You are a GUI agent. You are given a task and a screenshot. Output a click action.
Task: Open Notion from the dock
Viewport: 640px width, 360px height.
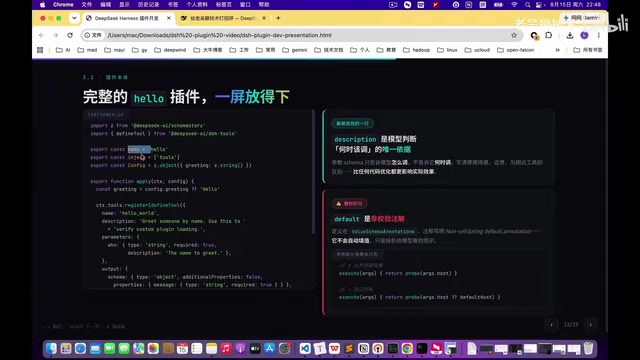point(363,349)
